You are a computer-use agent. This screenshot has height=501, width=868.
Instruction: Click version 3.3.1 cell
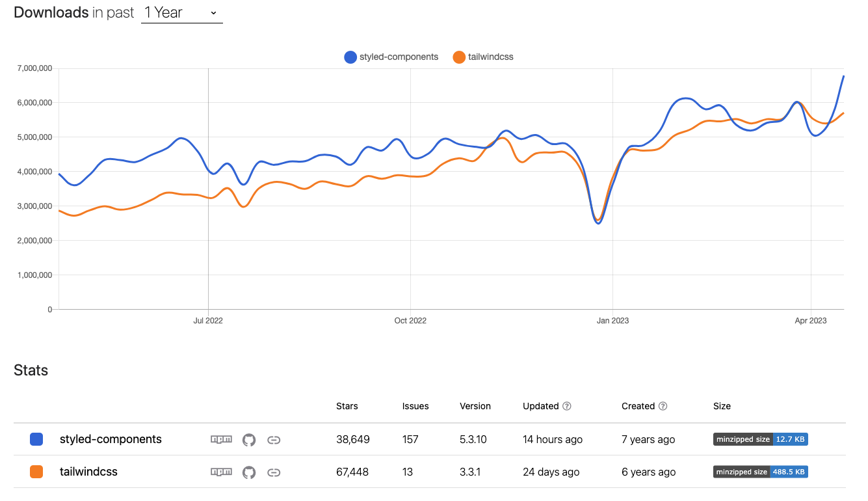tap(470, 472)
